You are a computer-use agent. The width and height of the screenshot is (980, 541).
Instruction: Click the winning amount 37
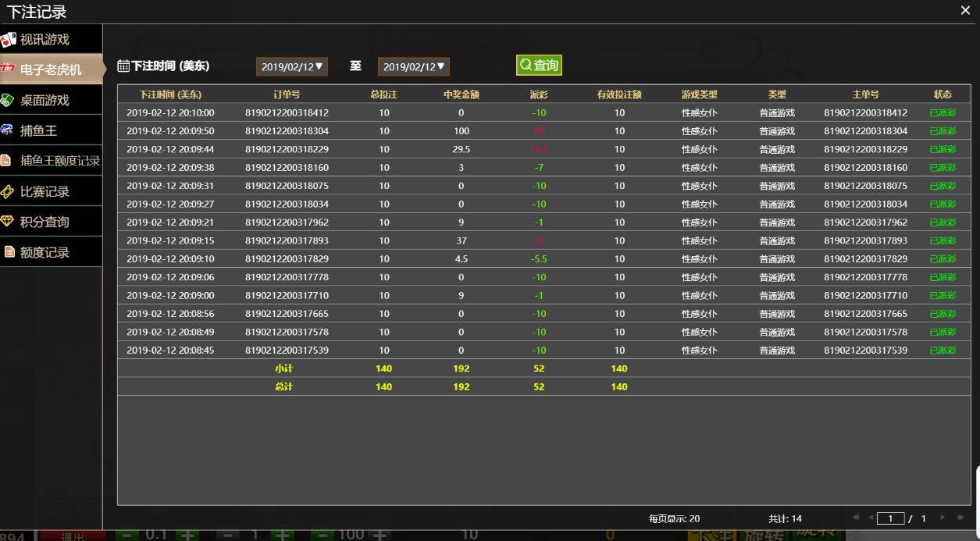click(x=461, y=240)
